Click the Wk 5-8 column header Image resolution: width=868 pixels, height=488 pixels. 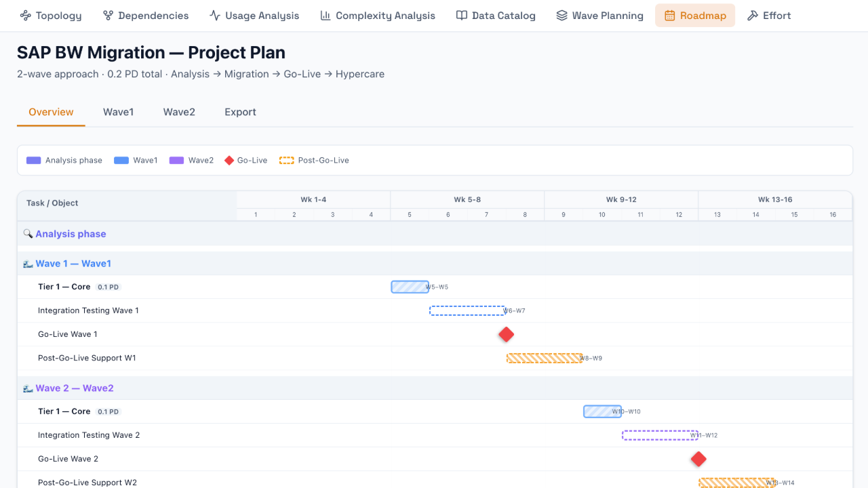(x=467, y=200)
